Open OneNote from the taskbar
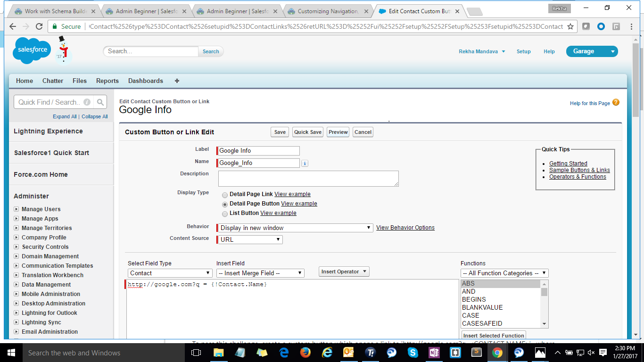Image resolution: width=644 pixels, height=362 pixels. [x=434, y=353]
